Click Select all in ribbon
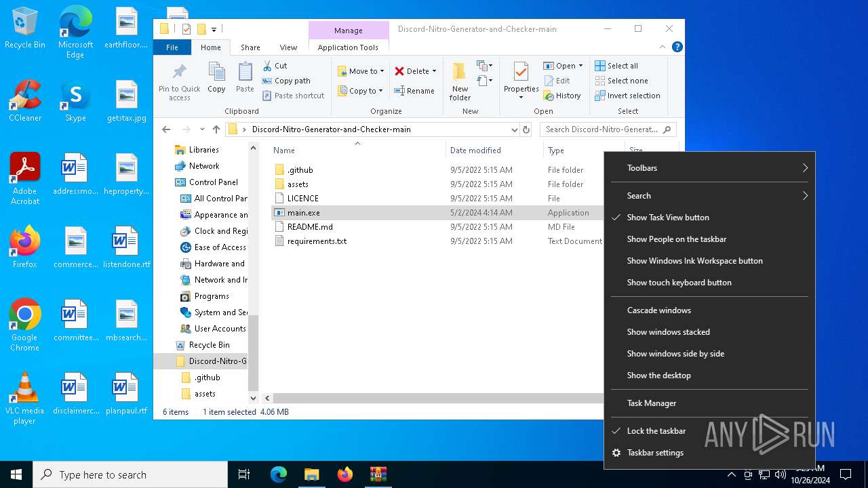868x488 pixels. click(616, 66)
